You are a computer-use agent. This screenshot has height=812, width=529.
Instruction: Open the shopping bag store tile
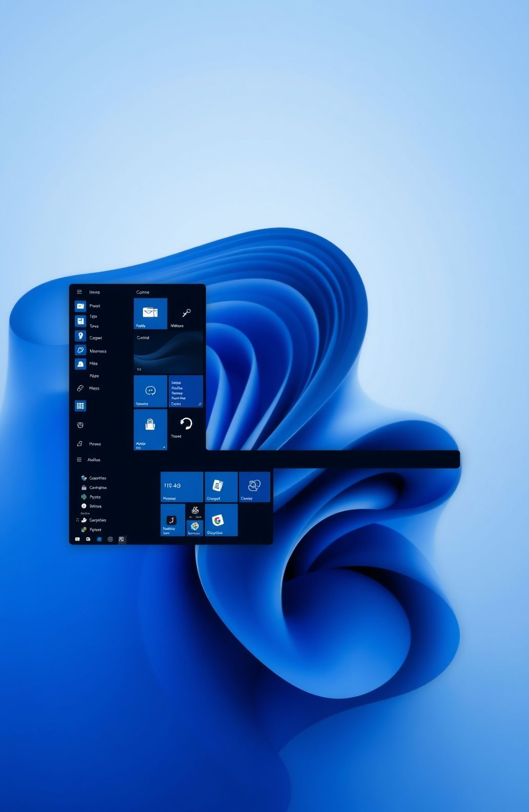tap(150, 430)
